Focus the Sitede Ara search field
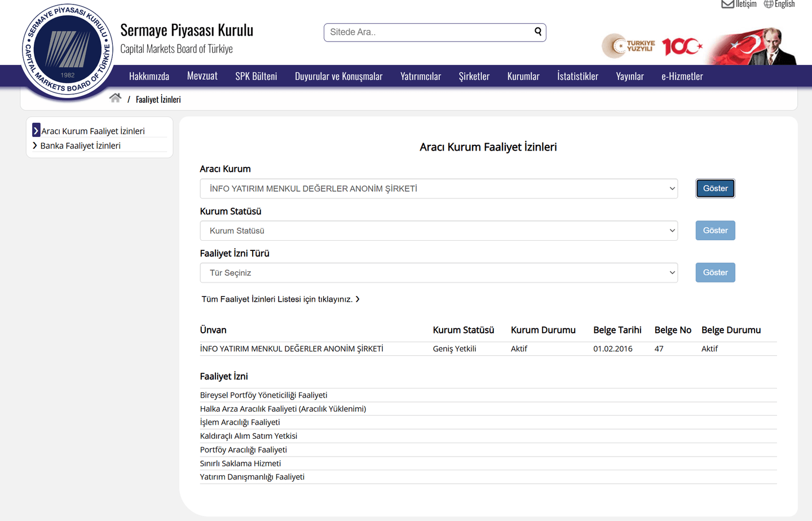Viewport: 812px width, 521px height. pos(429,32)
